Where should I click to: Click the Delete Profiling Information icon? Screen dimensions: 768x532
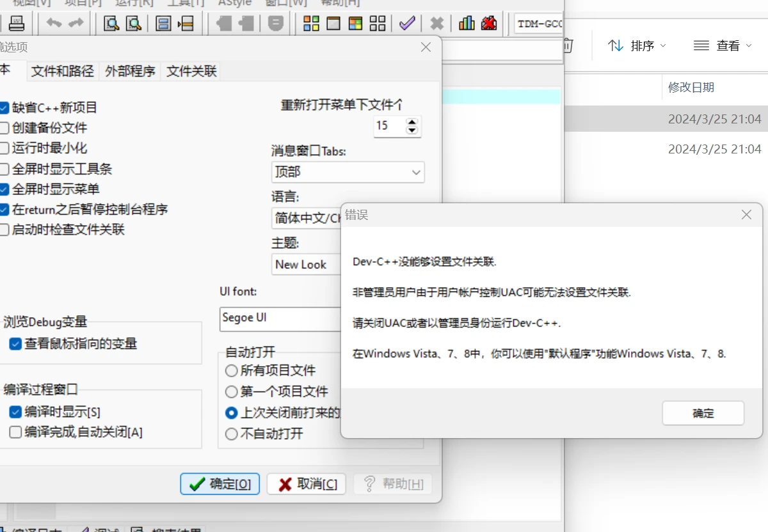click(x=489, y=24)
